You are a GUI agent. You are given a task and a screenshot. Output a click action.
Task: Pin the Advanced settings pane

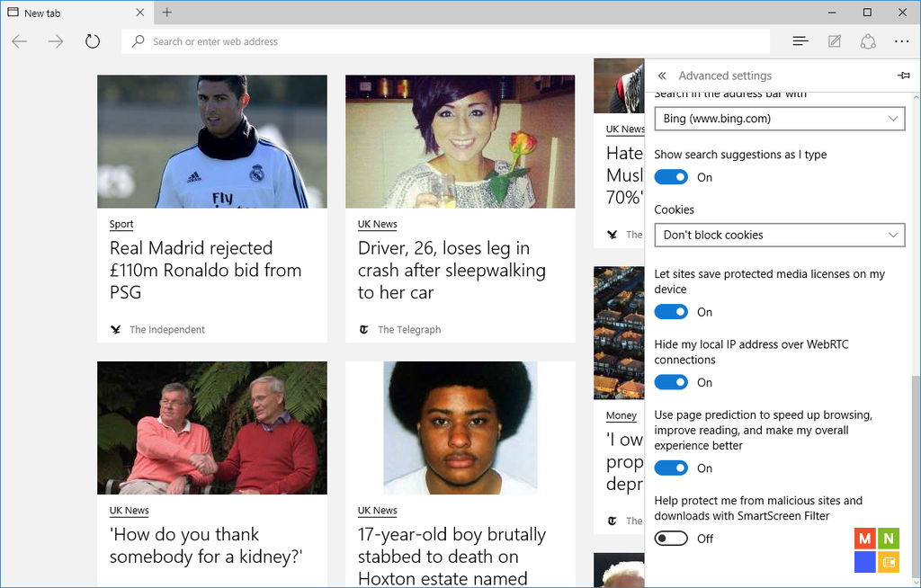coord(904,76)
